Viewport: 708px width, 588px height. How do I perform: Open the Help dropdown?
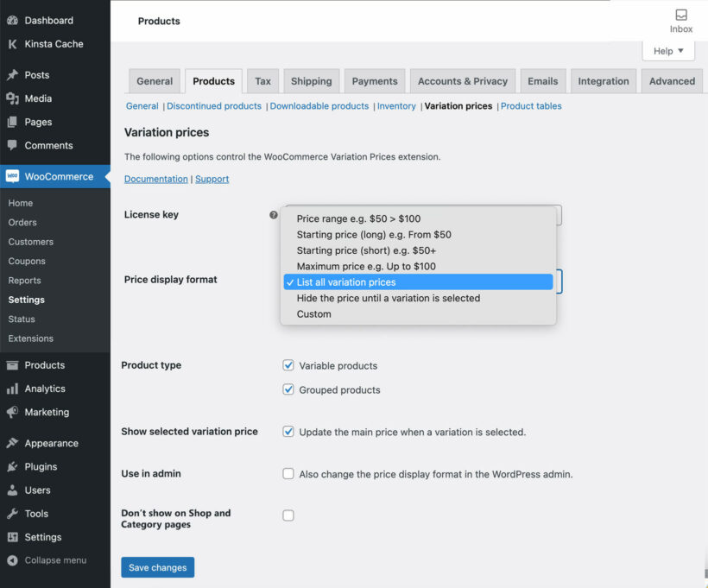click(667, 50)
